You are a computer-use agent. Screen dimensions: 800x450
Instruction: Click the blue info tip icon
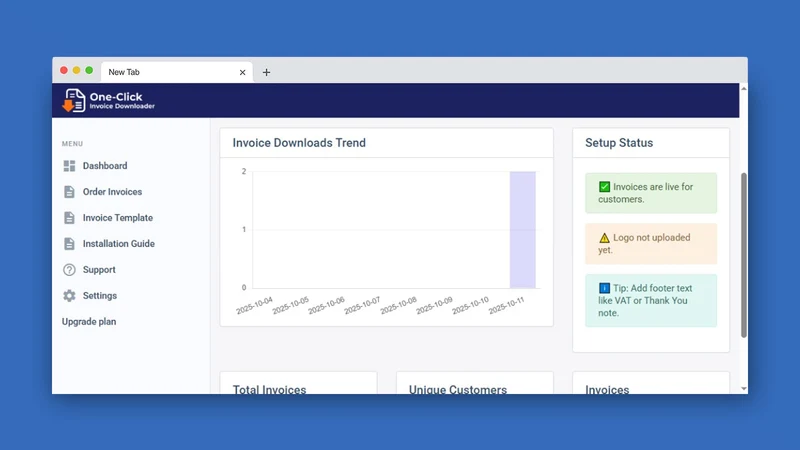tap(605, 288)
